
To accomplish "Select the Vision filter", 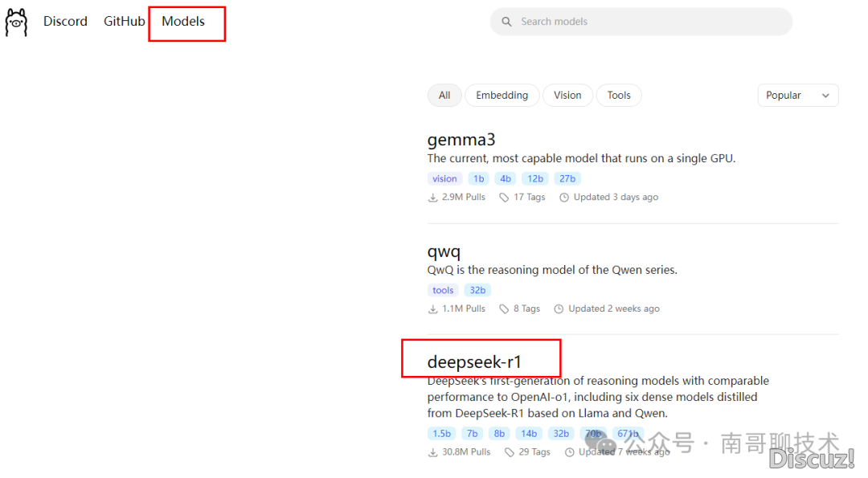I will point(567,95).
